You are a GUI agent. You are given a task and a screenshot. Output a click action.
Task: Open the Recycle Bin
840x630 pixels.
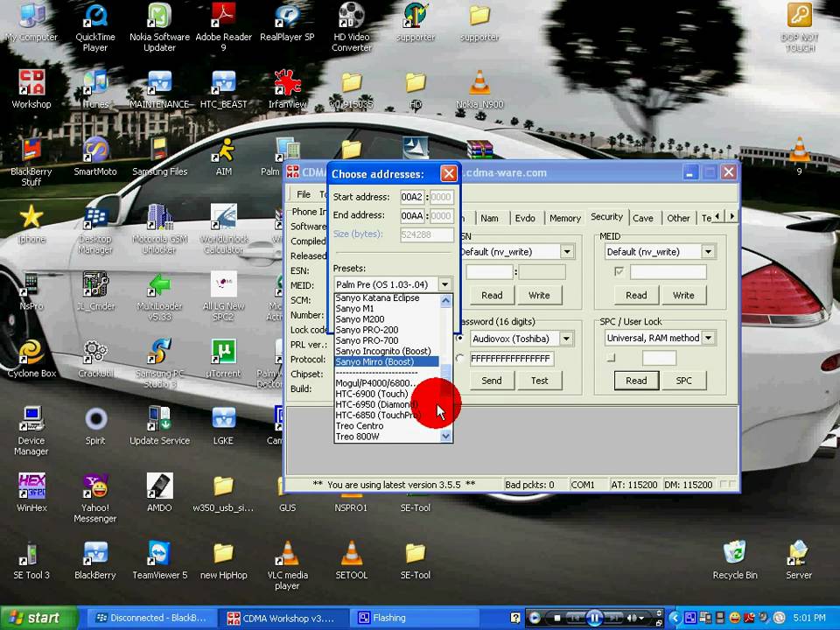pyautogui.click(x=735, y=560)
